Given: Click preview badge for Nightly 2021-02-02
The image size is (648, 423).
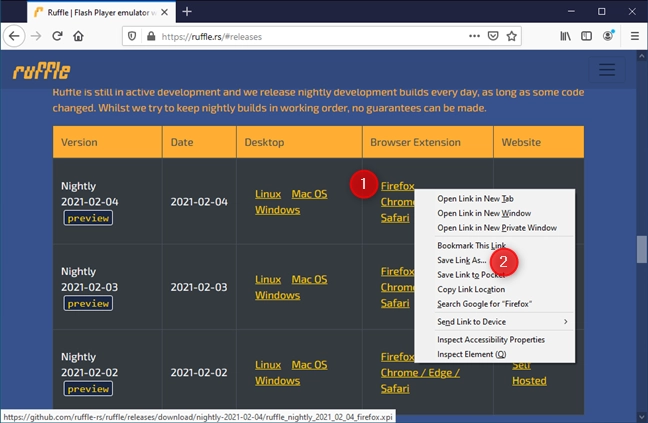Looking at the screenshot, I should coord(88,389).
